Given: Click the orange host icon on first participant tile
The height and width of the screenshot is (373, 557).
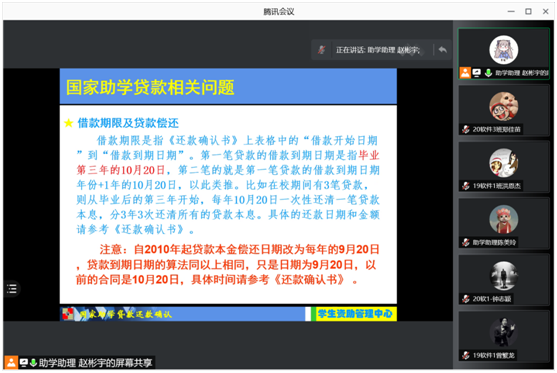Looking at the screenshot, I should (x=465, y=72).
